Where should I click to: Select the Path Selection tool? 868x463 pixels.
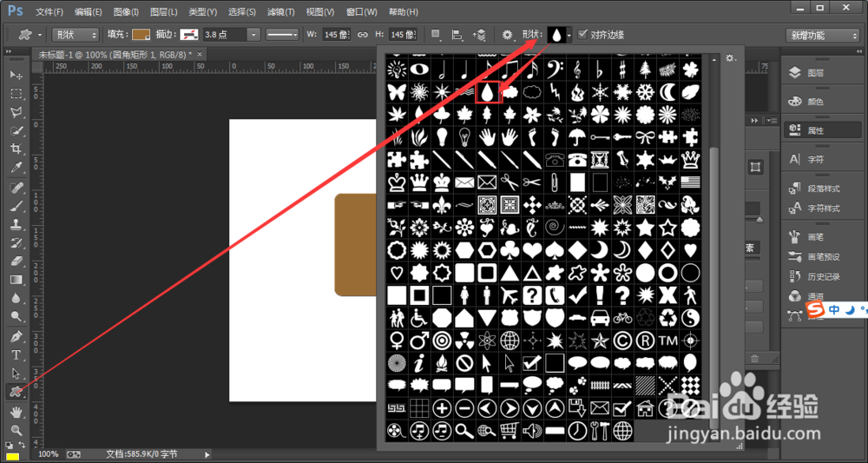[16, 374]
